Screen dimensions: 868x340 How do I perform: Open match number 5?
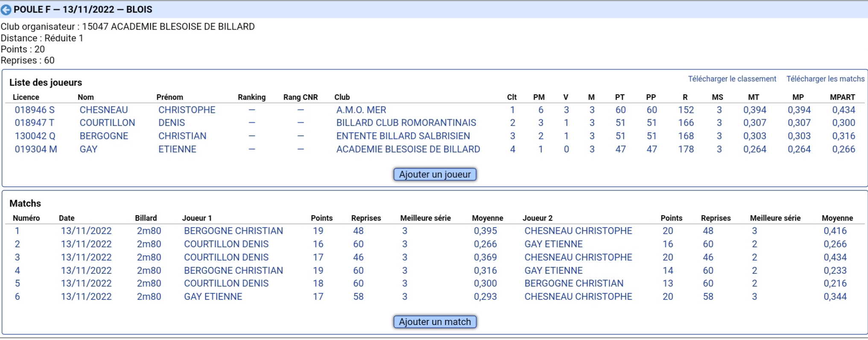17,283
